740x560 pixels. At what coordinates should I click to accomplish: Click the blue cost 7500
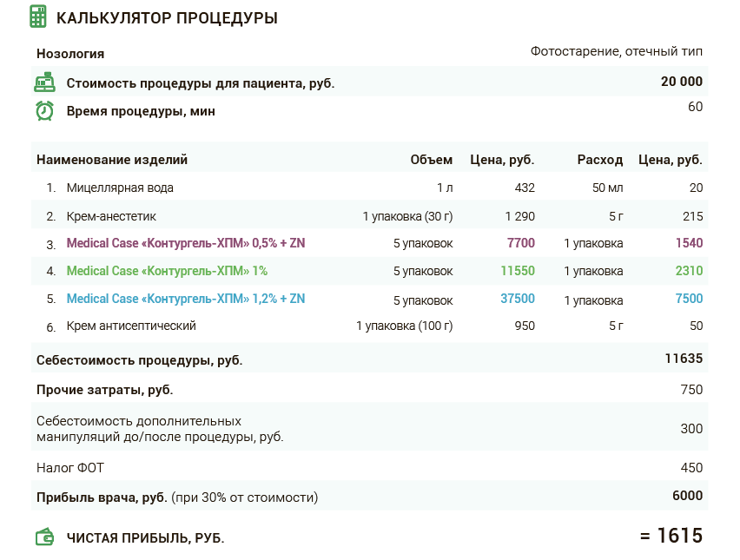point(689,300)
